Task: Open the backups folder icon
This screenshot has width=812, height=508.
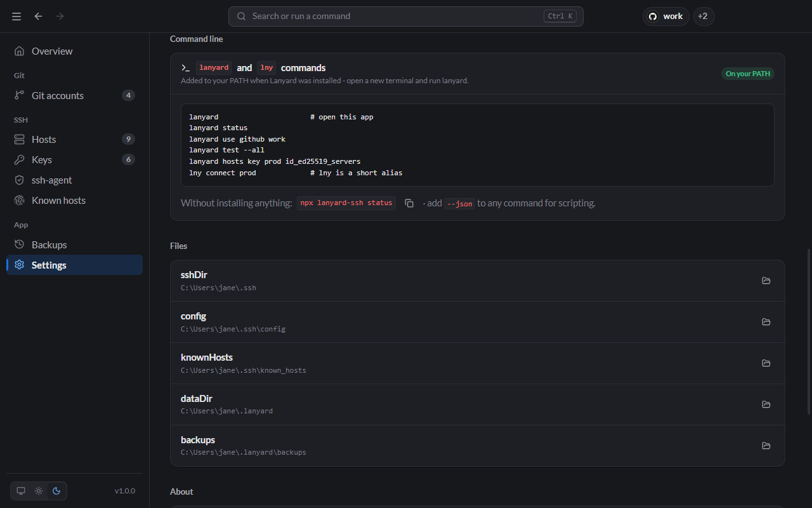Action: click(766, 446)
